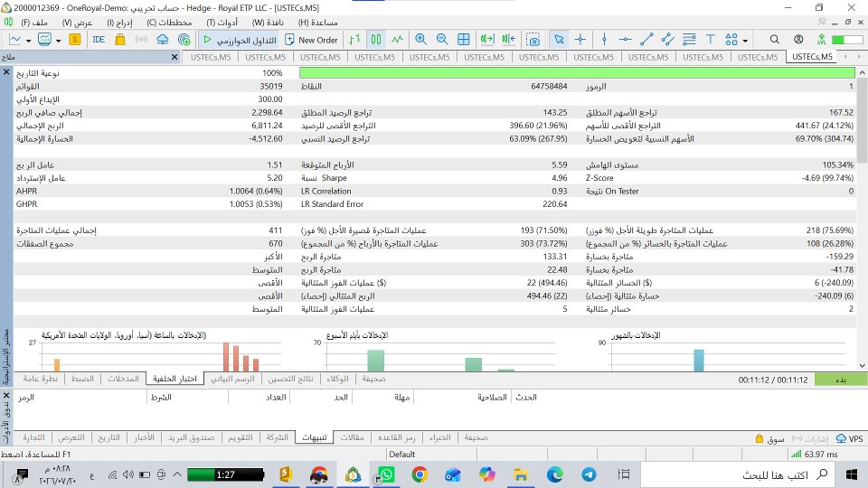Open the عرض (V) menu
The width and height of the screenshot is (868, 488).
tap(77, 23)
